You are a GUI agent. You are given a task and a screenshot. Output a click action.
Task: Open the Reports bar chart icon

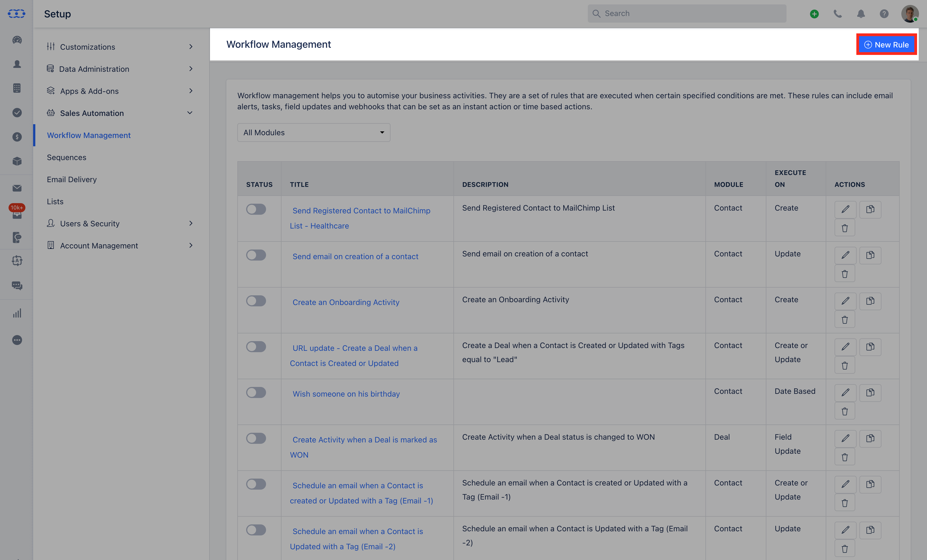(17, 313)
